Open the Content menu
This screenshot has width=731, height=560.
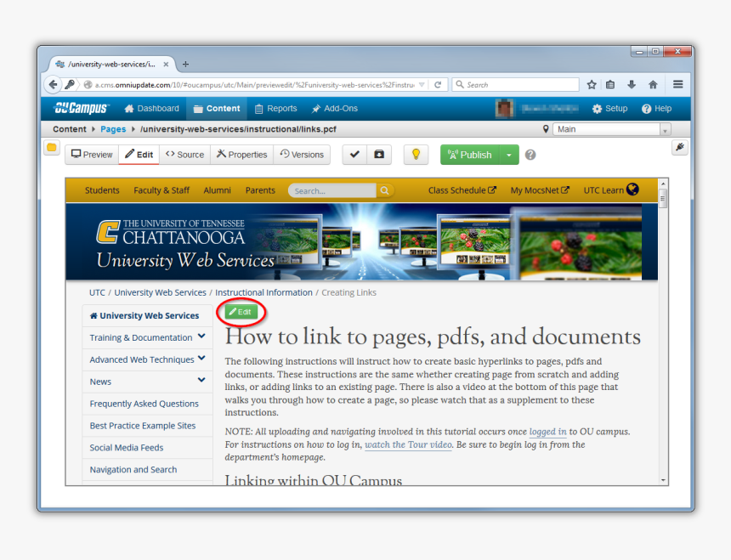217,109
